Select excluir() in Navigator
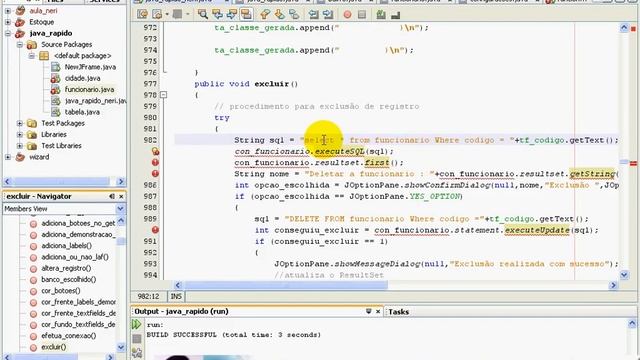 click(53, 347)
